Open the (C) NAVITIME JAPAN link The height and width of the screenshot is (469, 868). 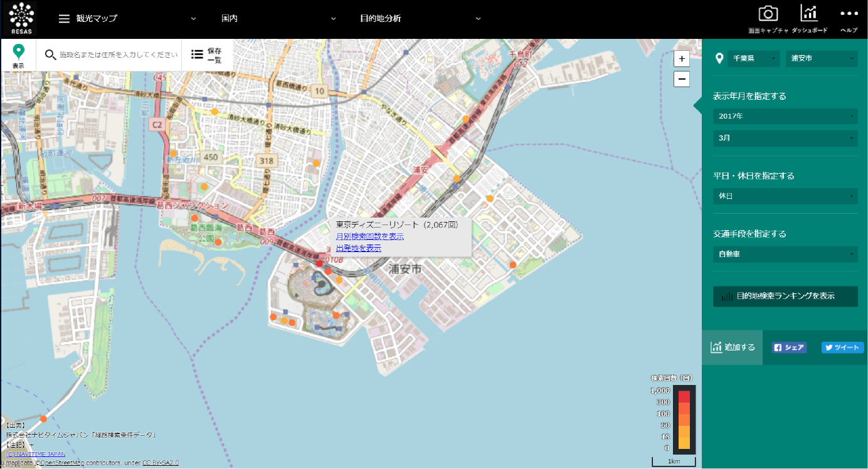coord(36,454)
